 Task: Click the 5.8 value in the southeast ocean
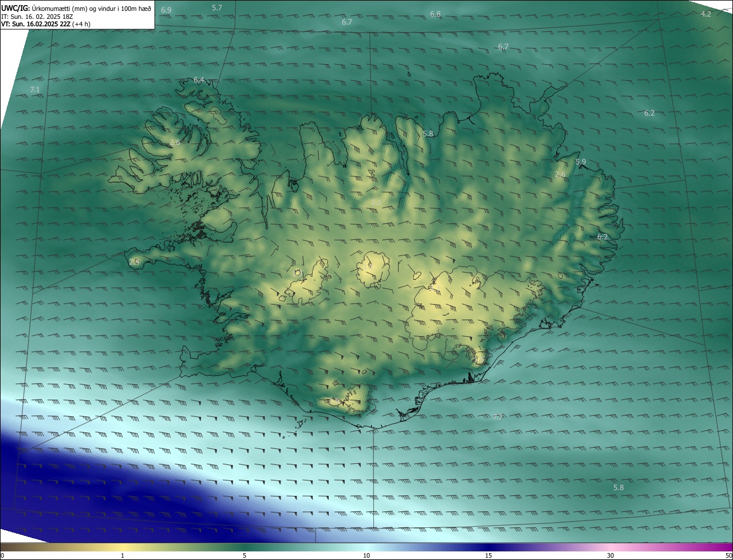click(x=618, y=487)
